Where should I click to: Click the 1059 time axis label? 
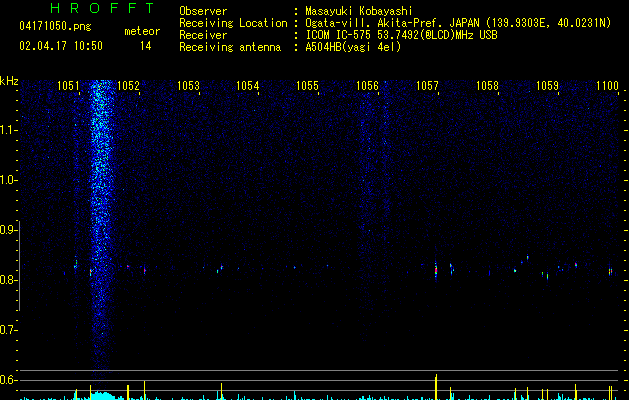coord(547,86)
